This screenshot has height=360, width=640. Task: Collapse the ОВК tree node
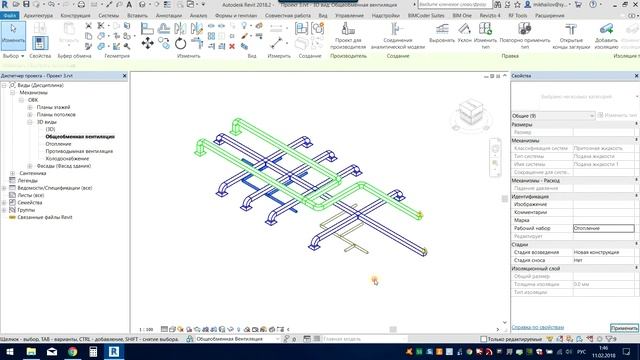point(21,100)
